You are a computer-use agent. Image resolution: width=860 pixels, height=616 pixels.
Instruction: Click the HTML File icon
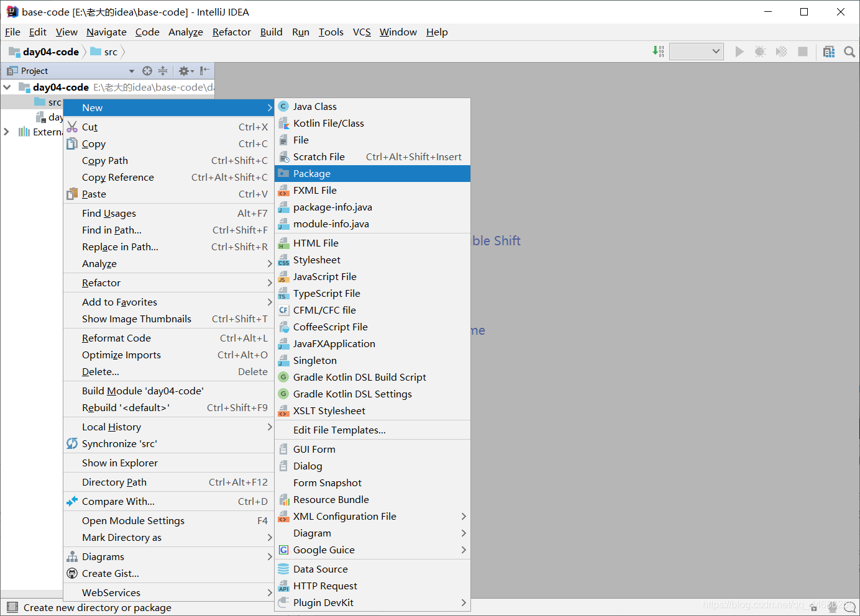pyautogui.click(x=283, y=243)
